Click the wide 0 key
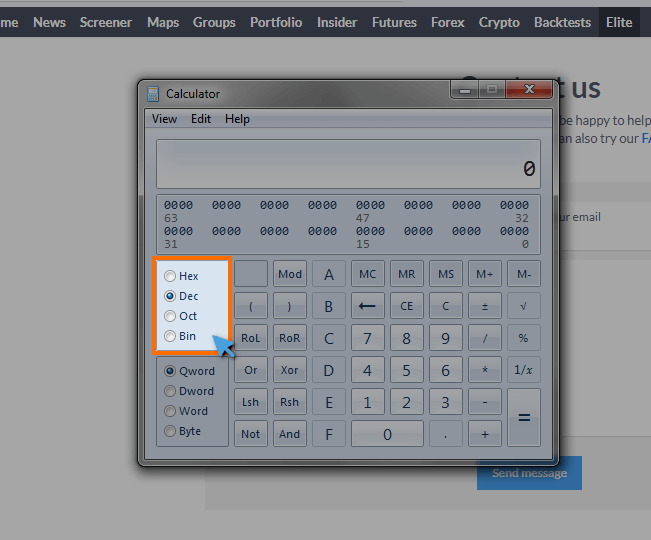 [387, 434]
